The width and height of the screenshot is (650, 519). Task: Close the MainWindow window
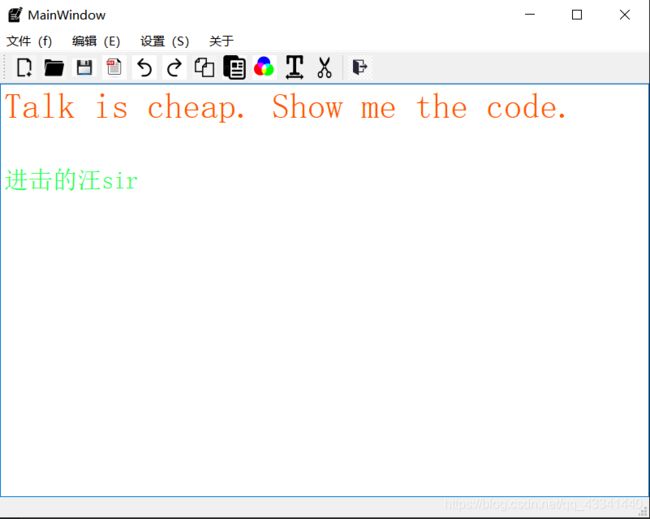[x=625, y=15]
